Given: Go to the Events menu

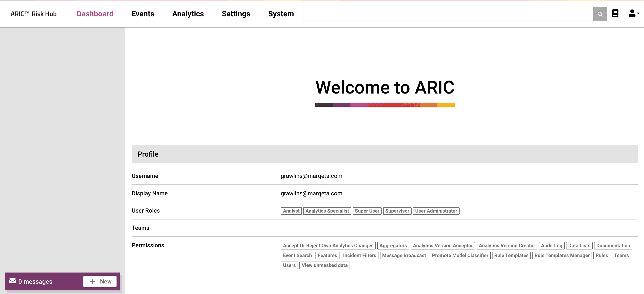Looking at the screenshot, I should tap(143, 14).
